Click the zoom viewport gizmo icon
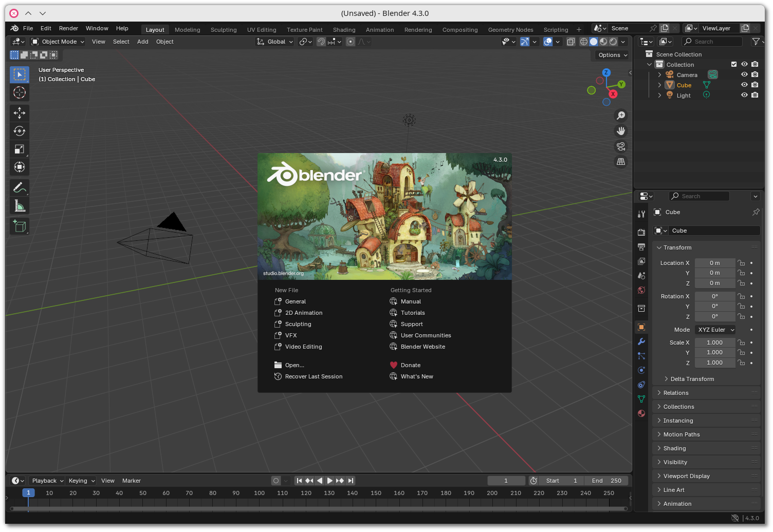The image size is (773, 532). [x=621, y=116]
